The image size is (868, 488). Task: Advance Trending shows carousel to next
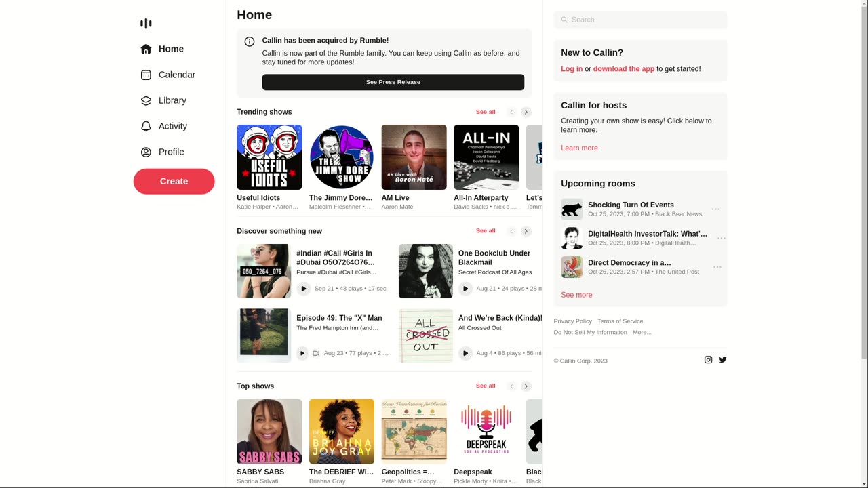(x=526, y=112)
